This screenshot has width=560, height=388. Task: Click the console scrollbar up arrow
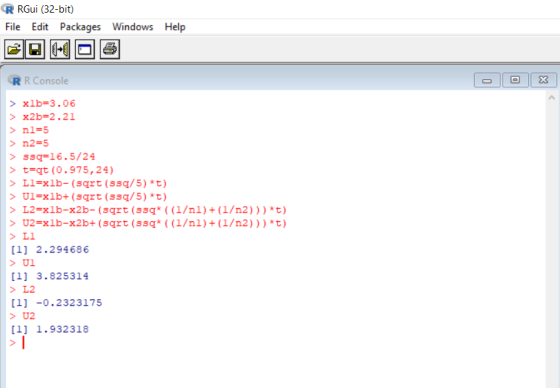point(552,97)
